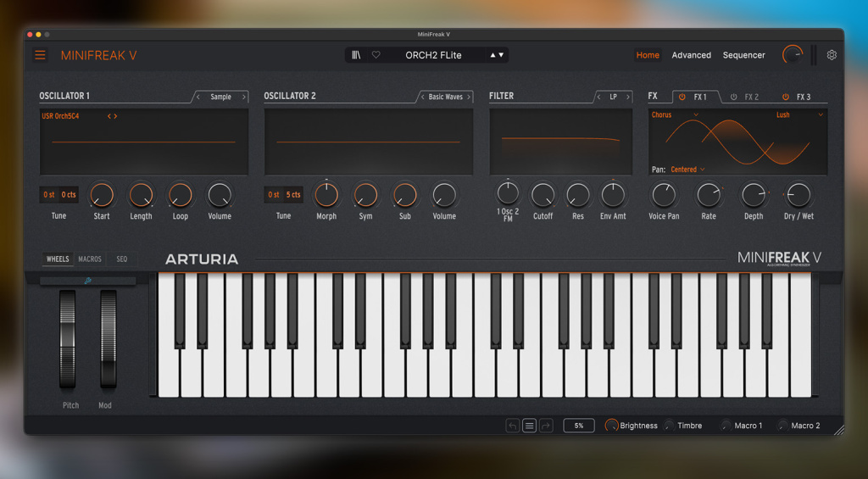
Task: Toggle FX 1 power button
Action: click(x=682, y=97)
